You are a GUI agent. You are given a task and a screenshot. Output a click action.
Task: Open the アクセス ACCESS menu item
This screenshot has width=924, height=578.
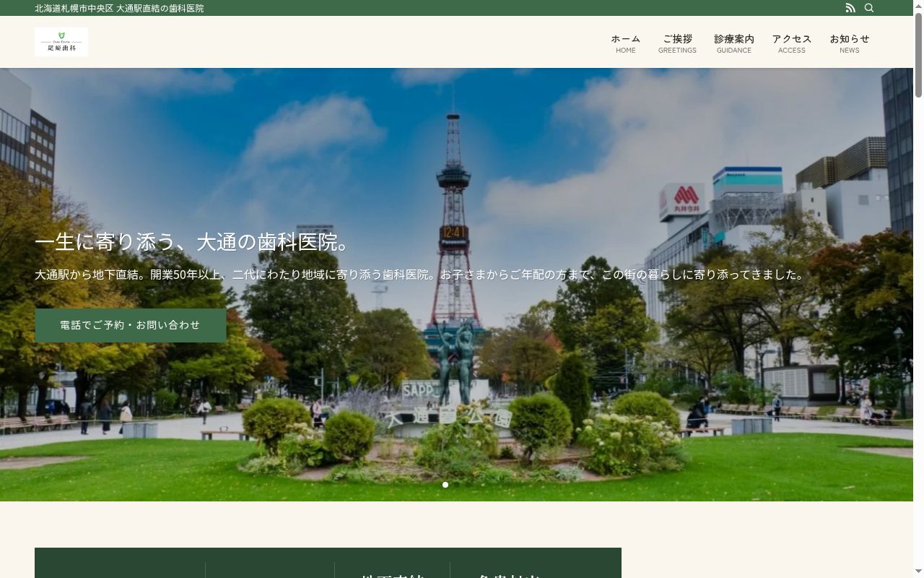(x=792, y=43)
